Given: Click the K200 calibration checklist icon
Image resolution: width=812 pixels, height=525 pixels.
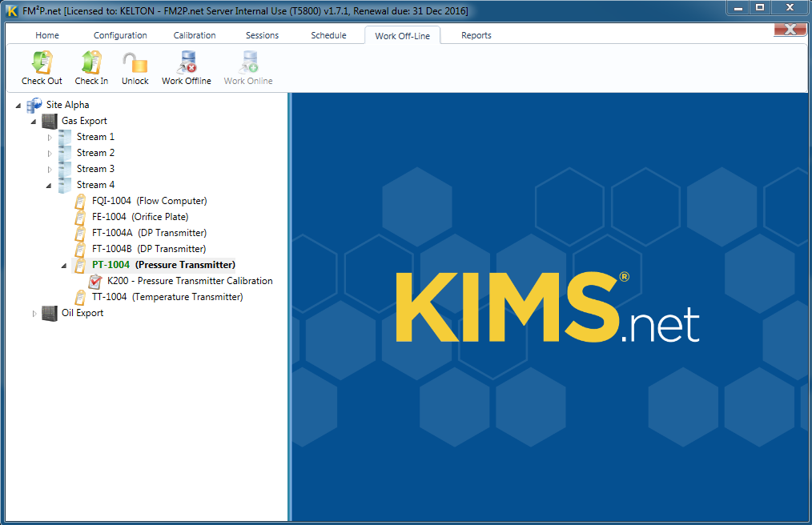Looking at the screenshot, I should click(94, 282).
